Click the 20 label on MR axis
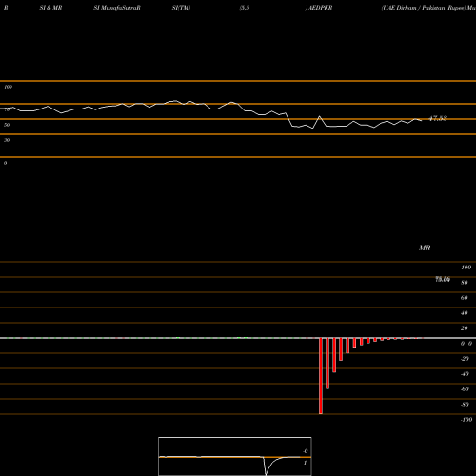Image resolution: width=476 pixels, height=476 pixels. 465,328
